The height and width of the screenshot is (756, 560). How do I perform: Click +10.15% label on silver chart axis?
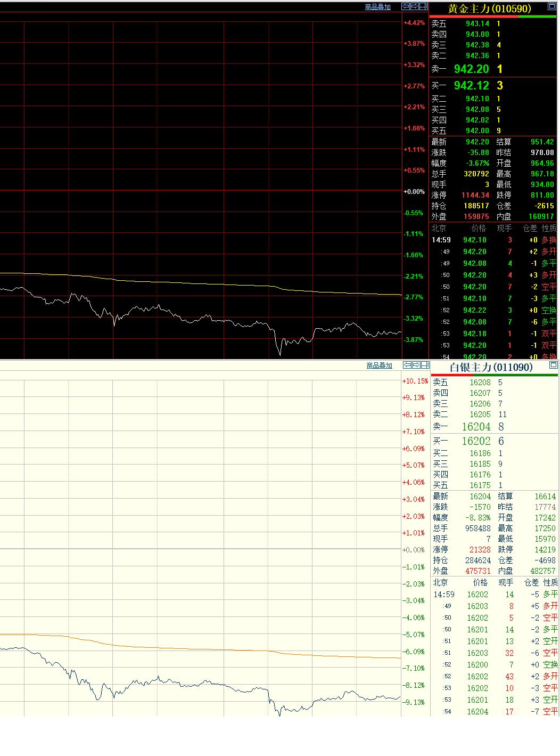(415, 381)
